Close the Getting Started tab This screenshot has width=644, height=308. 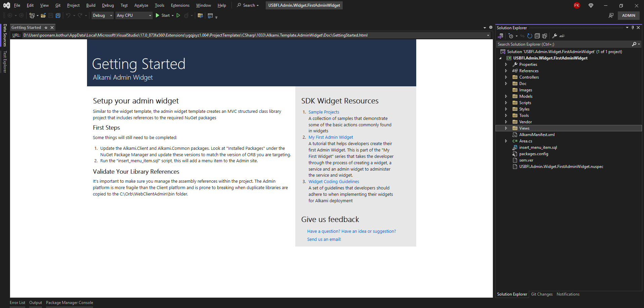(x=52, y=28)
